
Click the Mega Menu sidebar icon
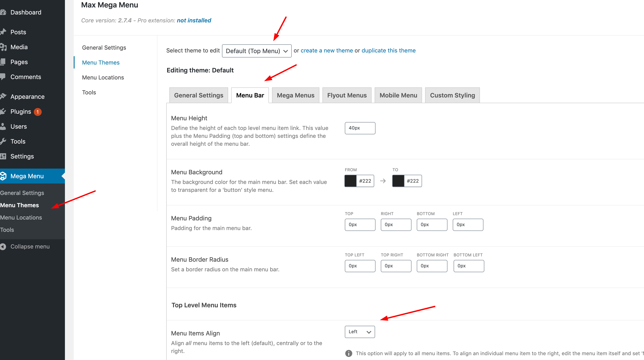4,176
